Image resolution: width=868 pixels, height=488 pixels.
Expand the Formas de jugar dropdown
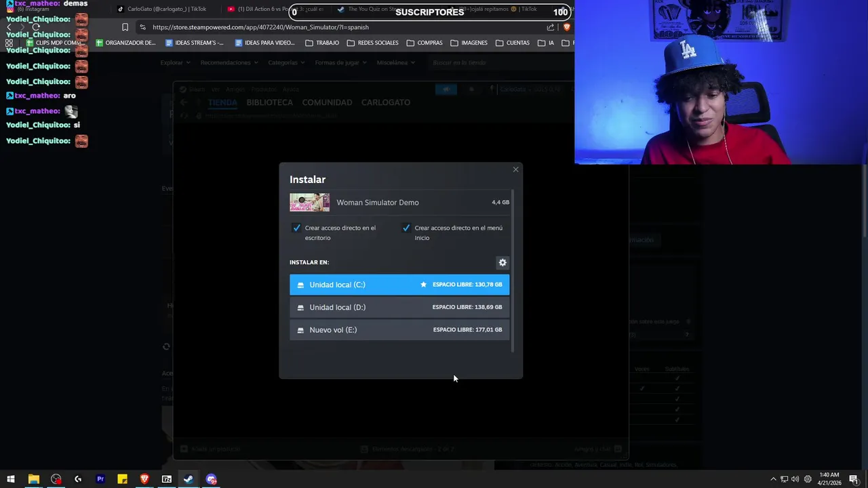pos(340,62)
